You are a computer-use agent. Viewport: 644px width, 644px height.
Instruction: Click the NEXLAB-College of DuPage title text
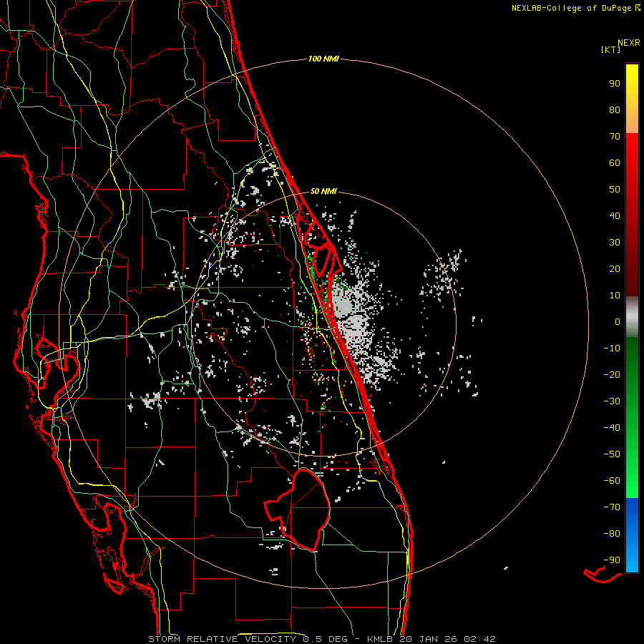pyautogui.click(x=572, y=8)
